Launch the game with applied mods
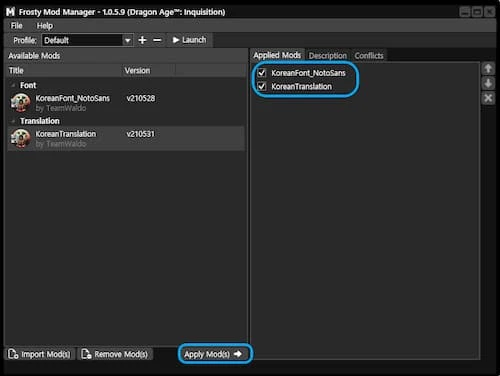 click(189, 40)
